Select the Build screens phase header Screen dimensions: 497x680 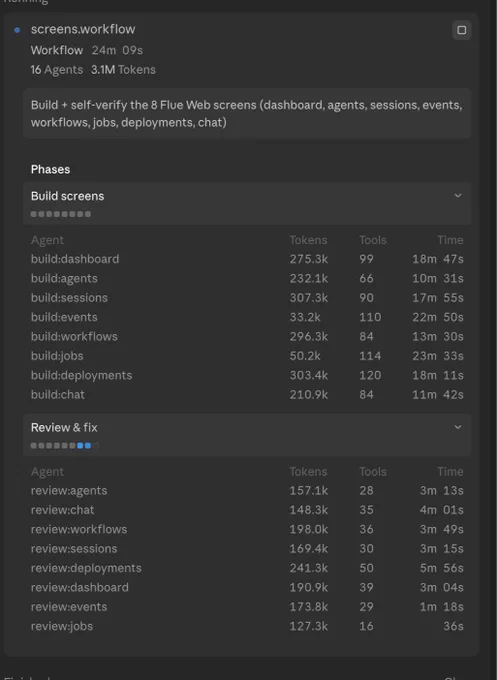[247, 203]
